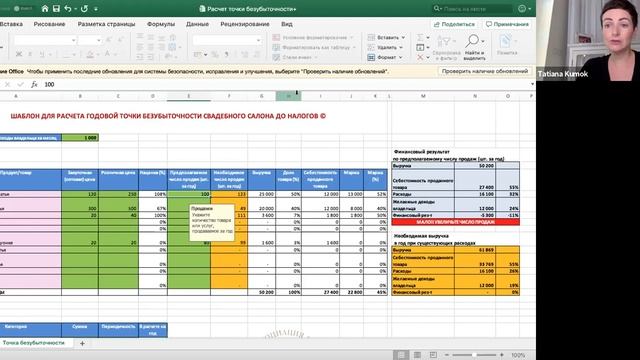640x360 pixels.
Task: Switch to the Вид tab
Action: pyautogui.click(x=287, y=24)
